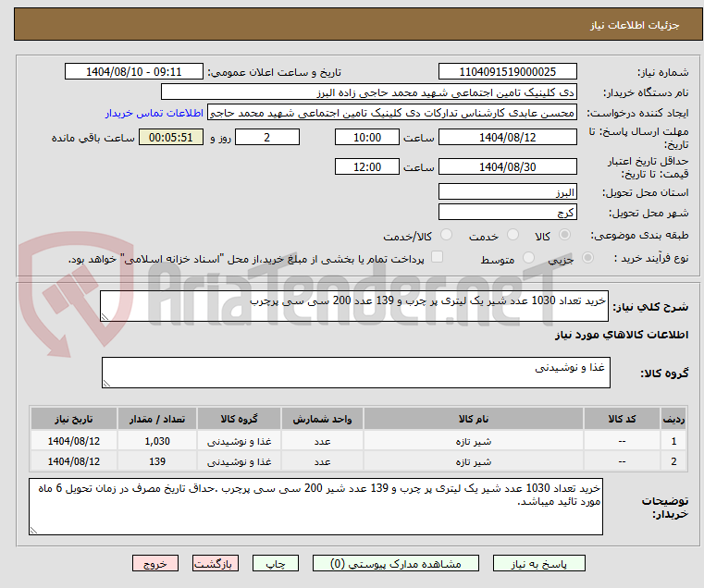This screenshot has width=704, height=588.
Task: Click the اطلاعات کالاهای مورد نیاز heading
Action: pyautogui.click(x=622, y=335)
